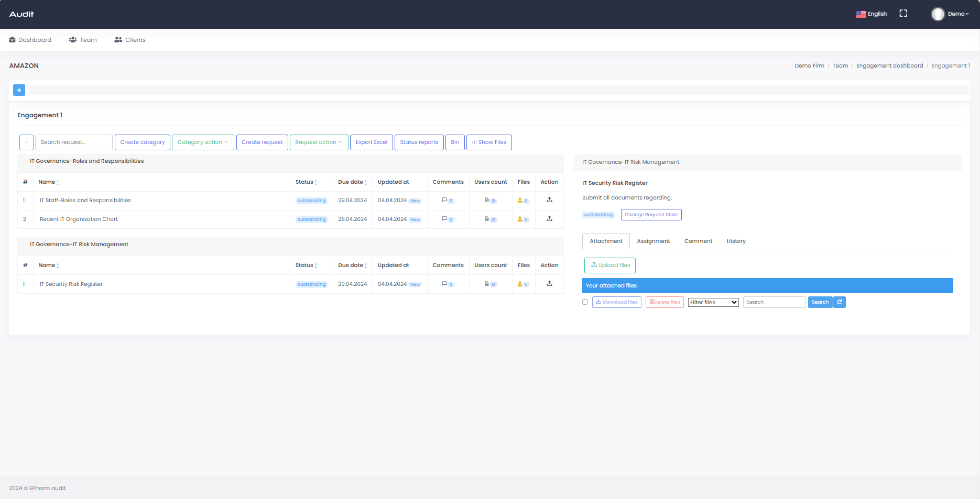
Task: Click upload icon for Recent IT Organization Chart
Action: tap(549, 219)
